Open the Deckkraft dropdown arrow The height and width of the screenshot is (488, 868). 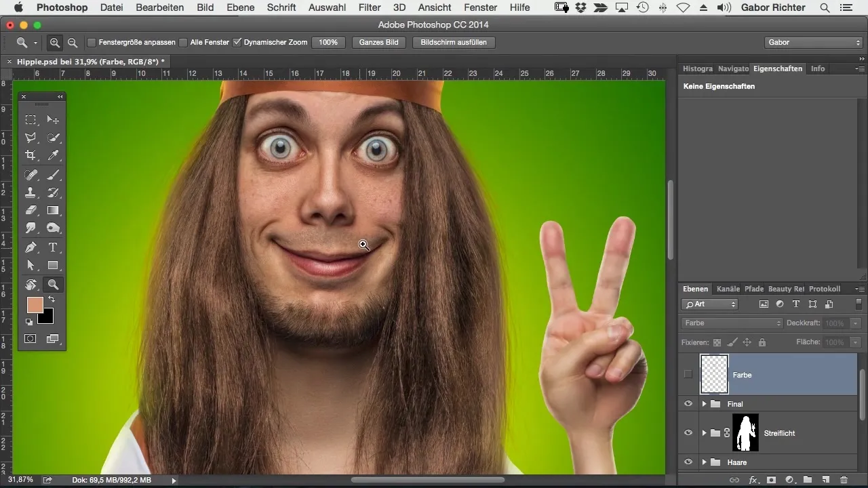coord(856,323)
